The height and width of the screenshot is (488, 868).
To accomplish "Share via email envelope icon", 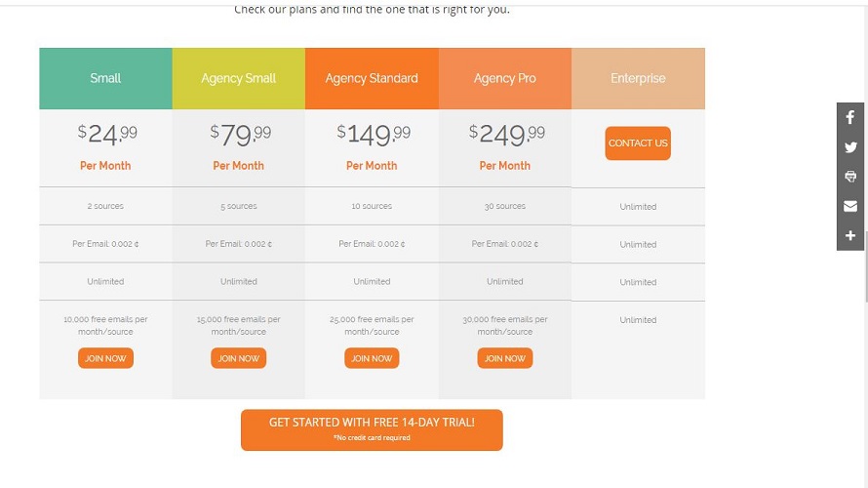I will (850, 206).
